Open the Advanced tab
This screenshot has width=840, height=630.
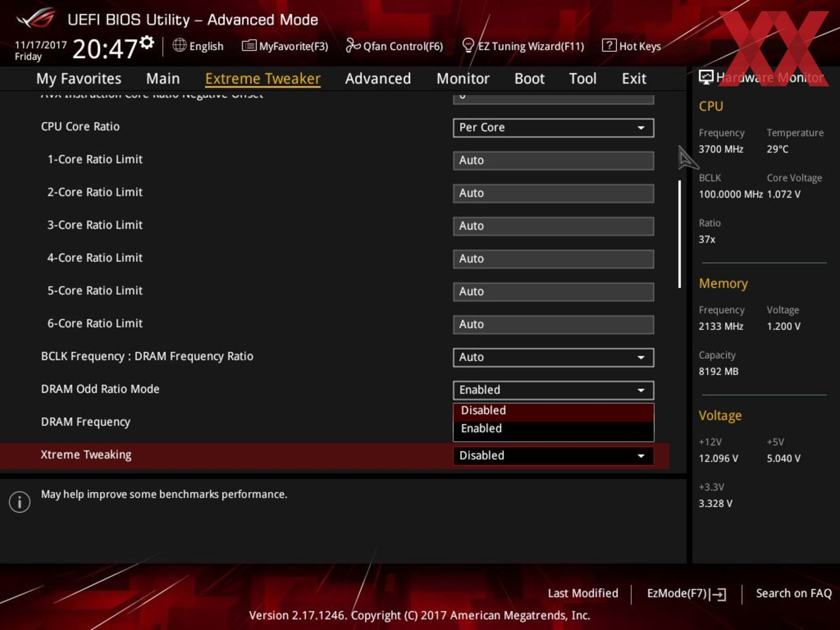(x=378, y=78)
